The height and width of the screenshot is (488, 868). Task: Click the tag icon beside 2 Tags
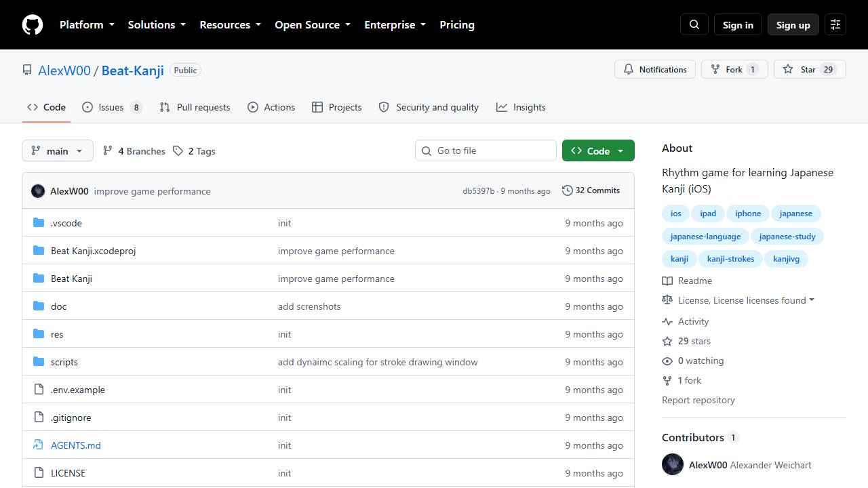(x=178, y=151)
